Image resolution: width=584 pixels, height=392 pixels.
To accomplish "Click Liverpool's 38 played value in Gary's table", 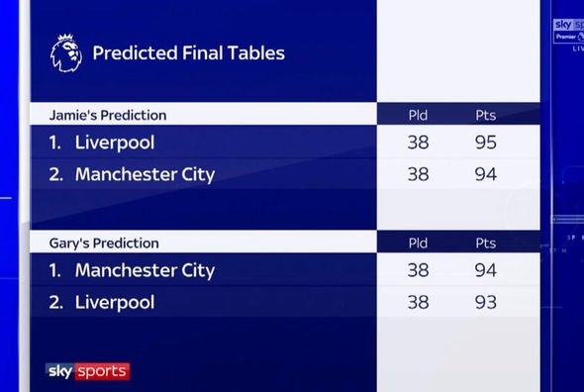I will (x=418, y=302).
